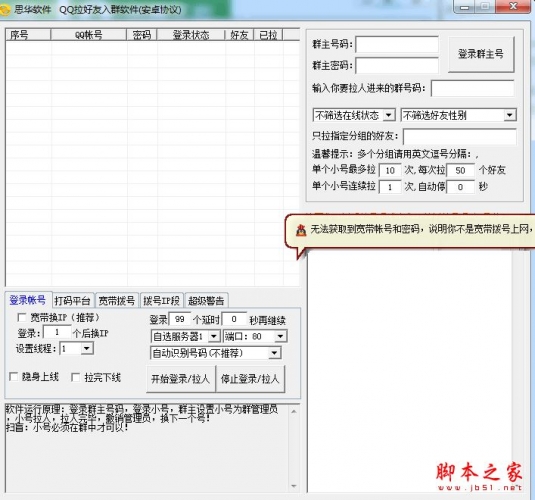Expand 设置线程 dropdown

click(87, 348)
